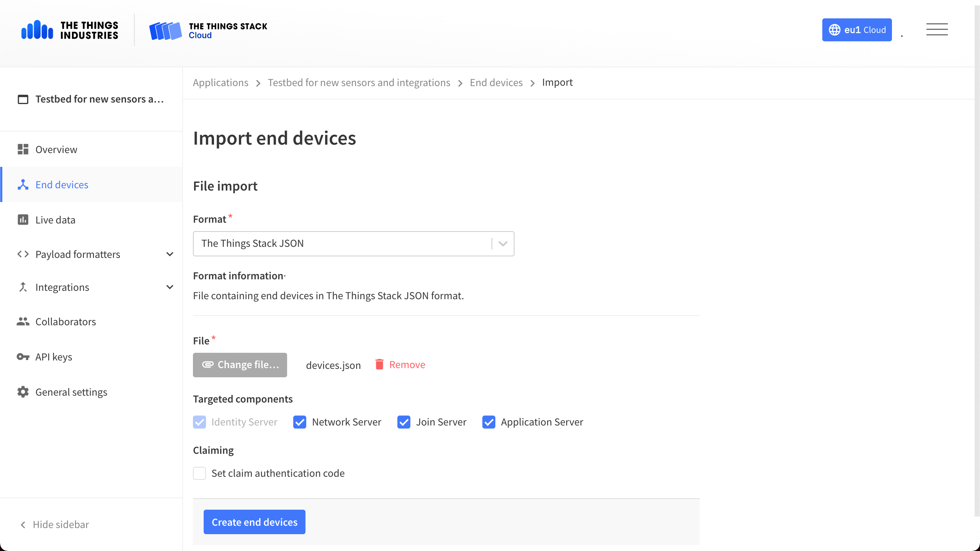Click the Overview dashboard icon
980x551 pixels.
click(x=23, y=149)
